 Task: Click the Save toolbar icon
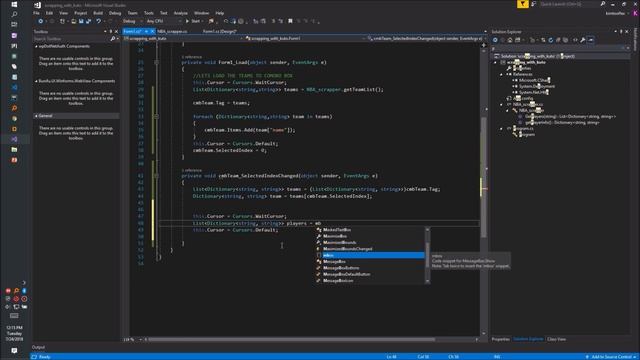81,21
